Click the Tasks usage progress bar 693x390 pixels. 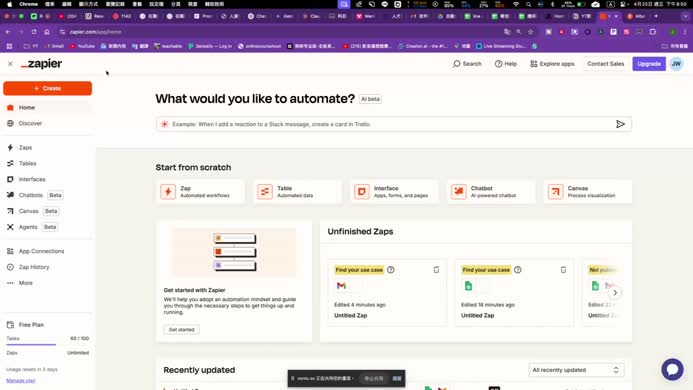pyautogui.click(x=47, y=344)
